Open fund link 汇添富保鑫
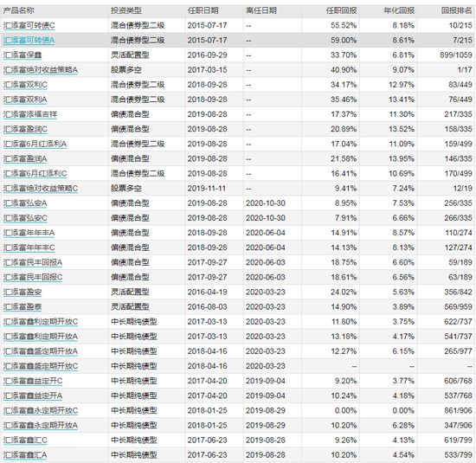 23,55
